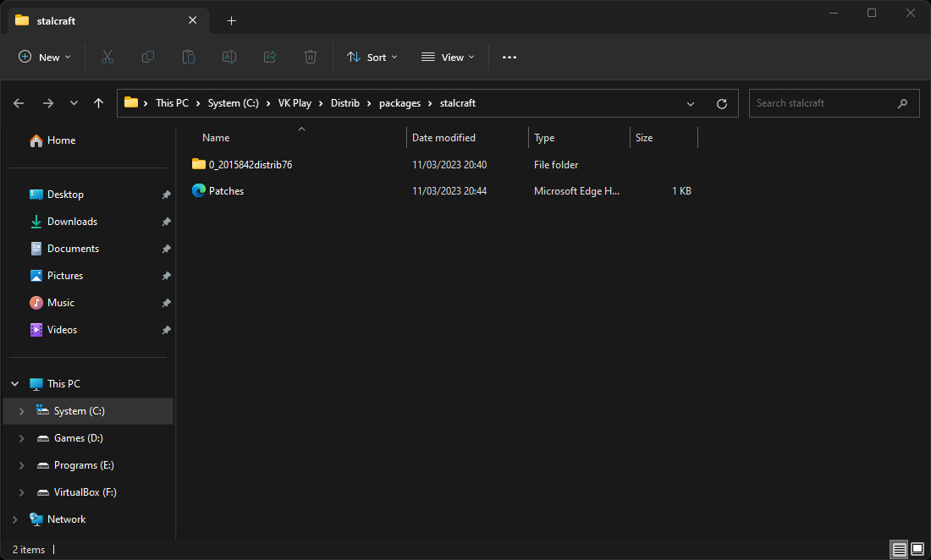Expand System (C:) drive node
The width and height of the screenshot is (931, 560).
pos(21,411)
